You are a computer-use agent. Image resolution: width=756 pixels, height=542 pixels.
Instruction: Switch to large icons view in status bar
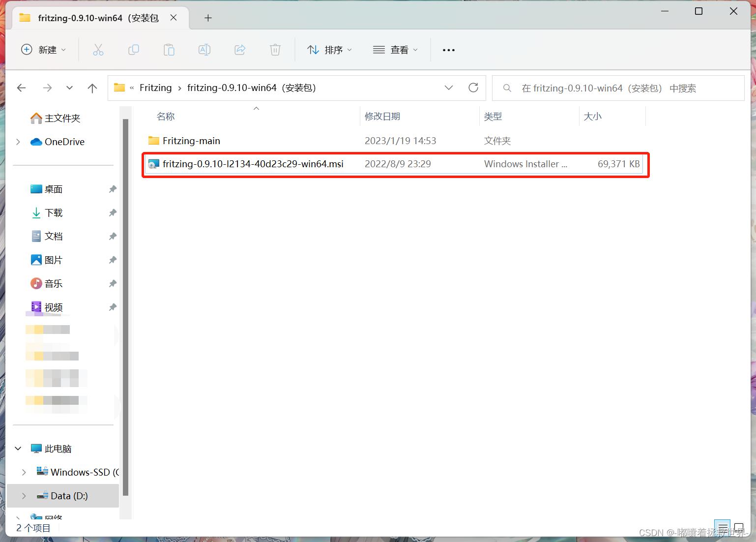[739, 528]
